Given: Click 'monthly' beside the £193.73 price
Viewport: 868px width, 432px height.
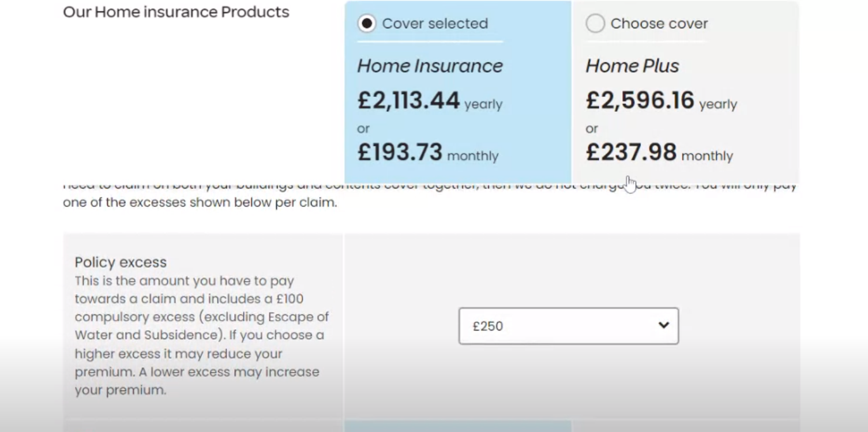Looking at the screenshot, I should pos(472,156).
